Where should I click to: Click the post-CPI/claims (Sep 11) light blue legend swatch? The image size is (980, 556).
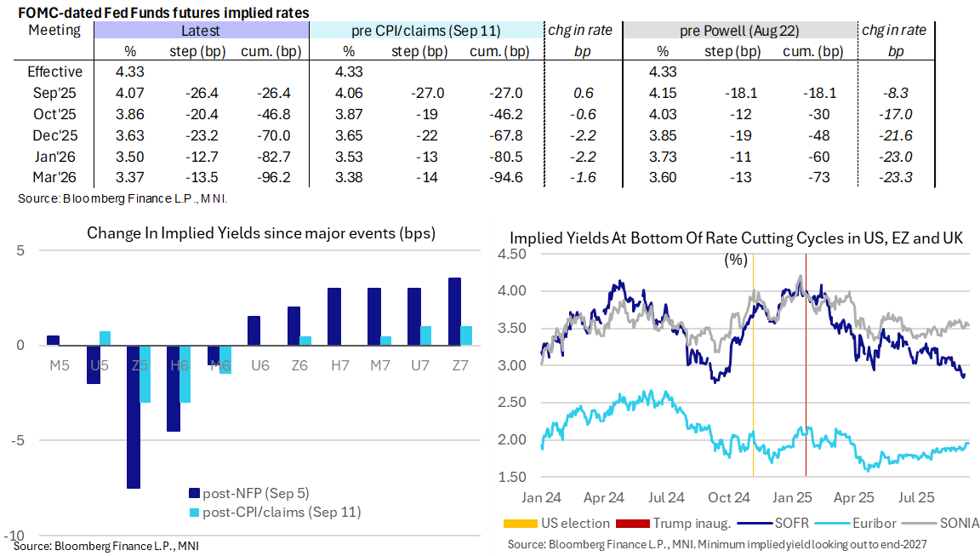click(194, 512)
